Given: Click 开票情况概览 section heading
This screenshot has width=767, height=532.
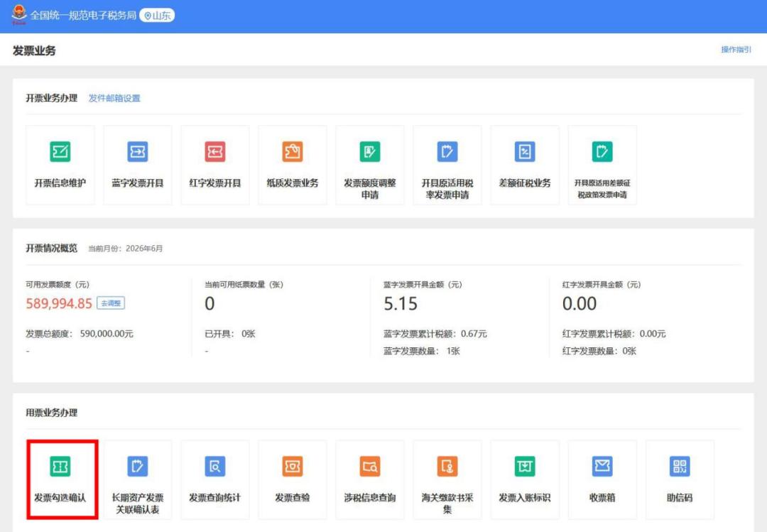Looking at the screenshot, I should click(52, 248).
